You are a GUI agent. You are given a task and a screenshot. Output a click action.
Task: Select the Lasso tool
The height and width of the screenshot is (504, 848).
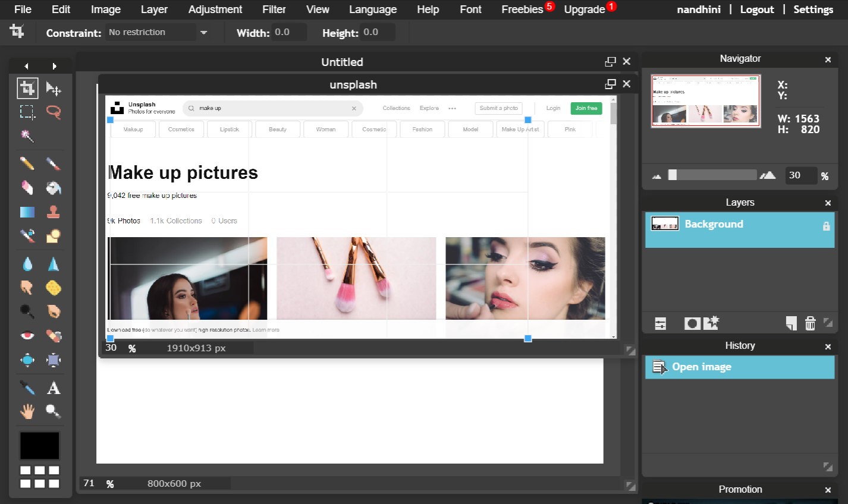tap(54, 112)
